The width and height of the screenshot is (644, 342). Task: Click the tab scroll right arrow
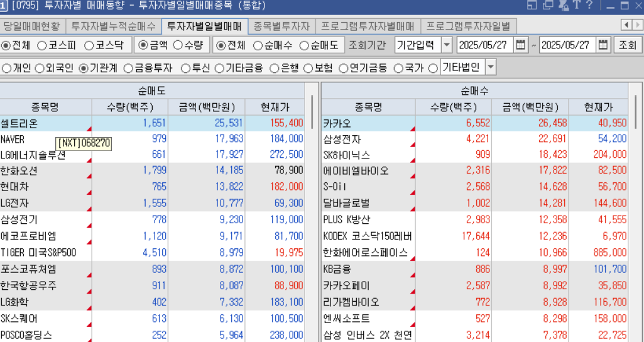click(x=638, y=25)
